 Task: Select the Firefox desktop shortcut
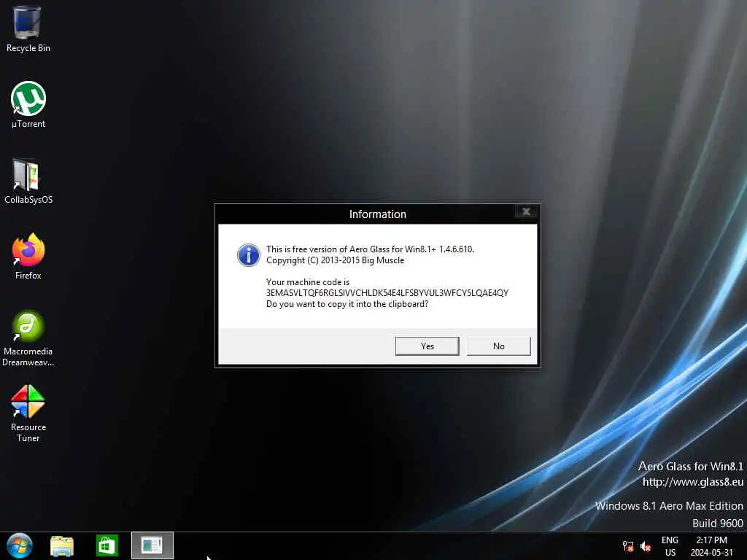[x=28, y=256]
